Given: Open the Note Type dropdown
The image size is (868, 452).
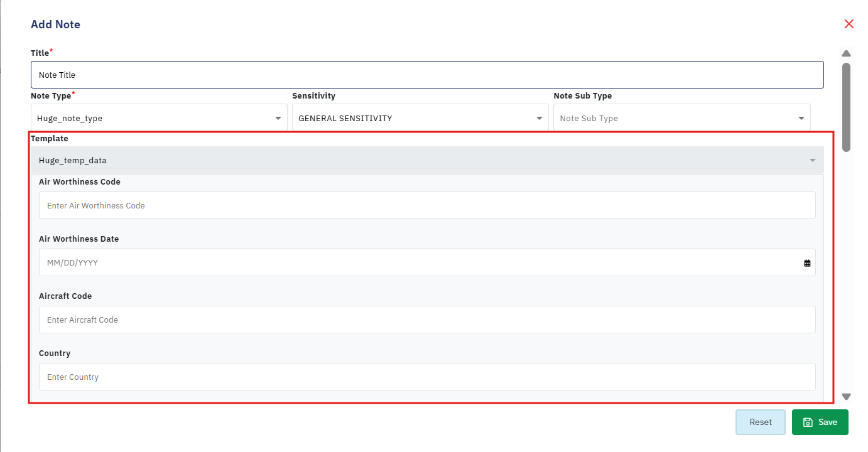Looking at the screenshot, I should point(159,118).
